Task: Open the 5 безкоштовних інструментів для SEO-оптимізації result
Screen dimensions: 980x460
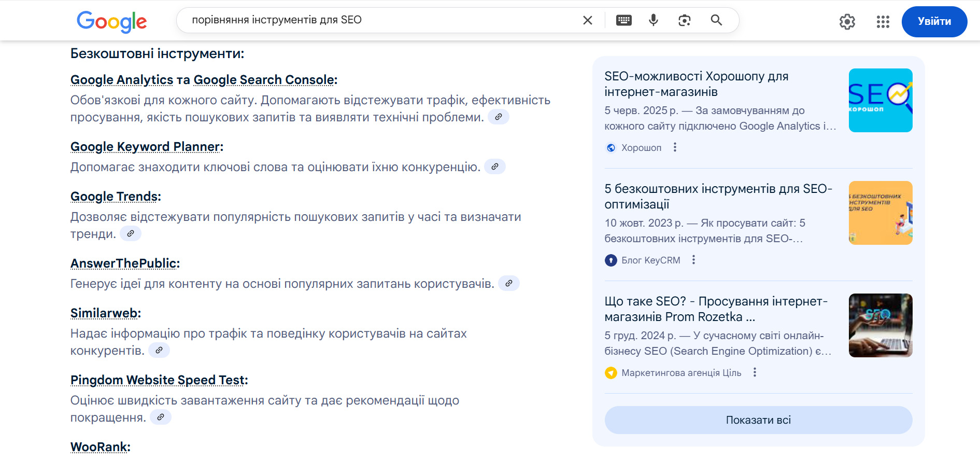Action: click(718, 197)
